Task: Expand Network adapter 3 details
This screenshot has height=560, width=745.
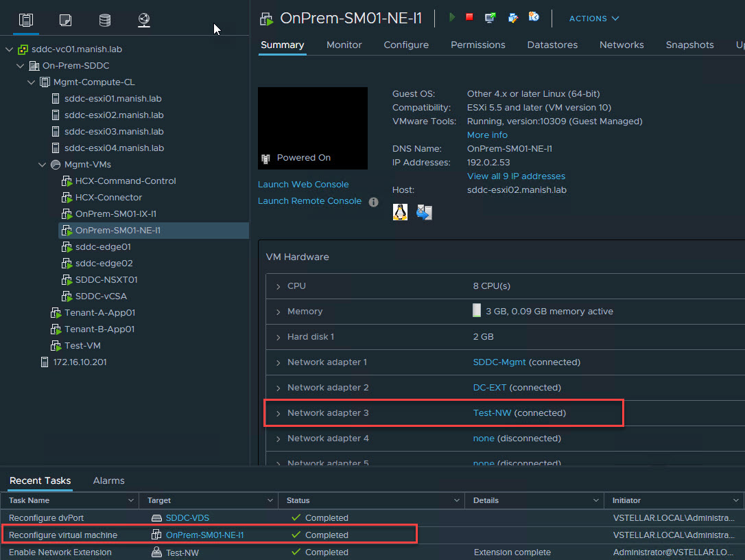Action: (278, 413)
